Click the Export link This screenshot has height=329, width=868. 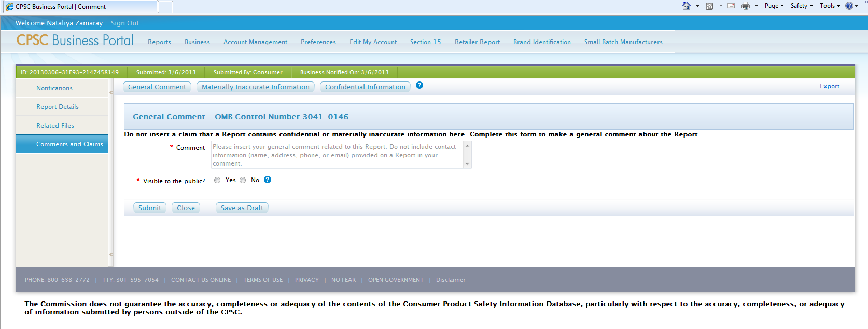click(832, 86)
